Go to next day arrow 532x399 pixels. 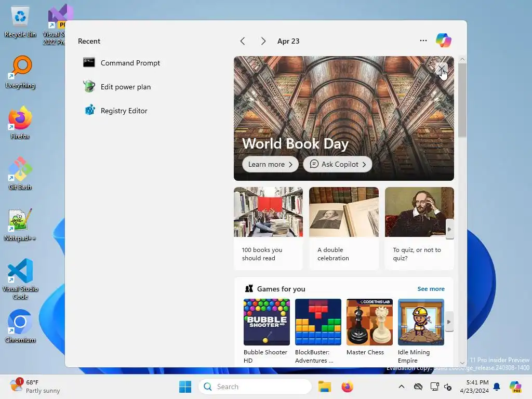tap(263, 41)
